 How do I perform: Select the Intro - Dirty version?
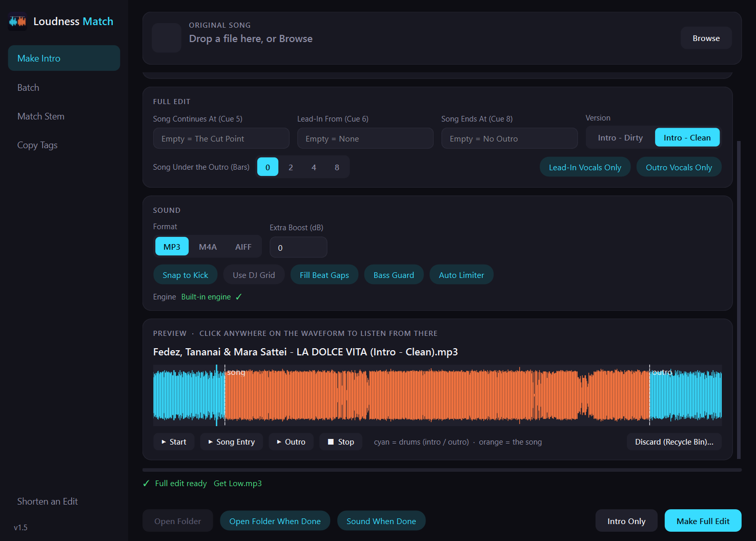tap(620, 137)
